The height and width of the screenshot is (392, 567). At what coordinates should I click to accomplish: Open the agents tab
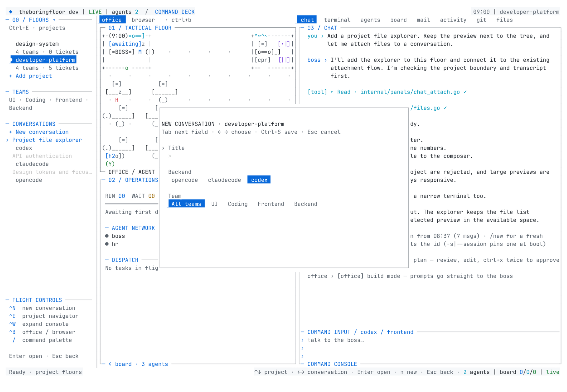pyautogui.click(x=370, y=20)
